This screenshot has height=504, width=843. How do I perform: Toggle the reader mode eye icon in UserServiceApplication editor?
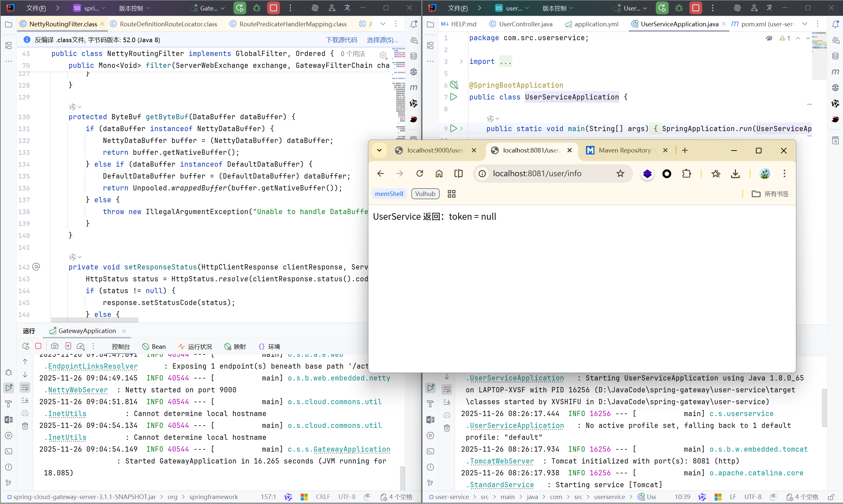(x=769, y=38)
